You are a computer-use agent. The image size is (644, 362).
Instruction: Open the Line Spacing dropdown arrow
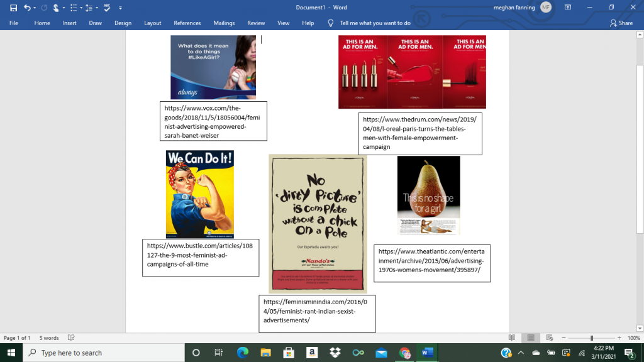click(x=96, y=8)
